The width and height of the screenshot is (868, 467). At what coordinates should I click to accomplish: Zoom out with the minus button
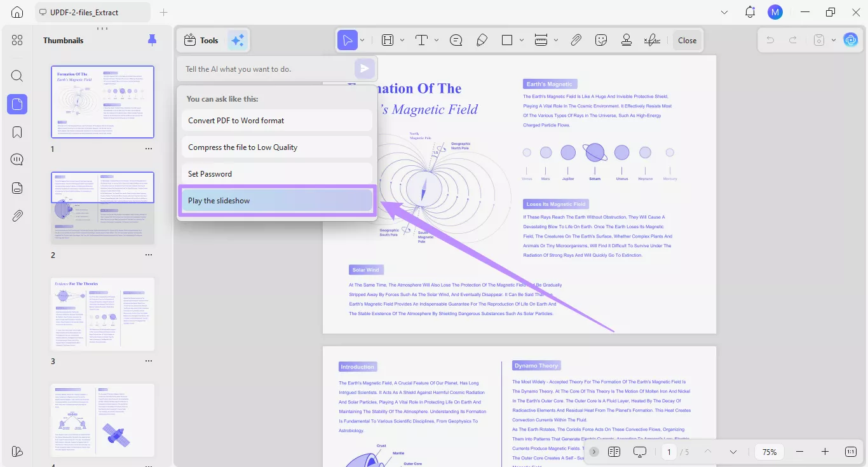point(799,452)
